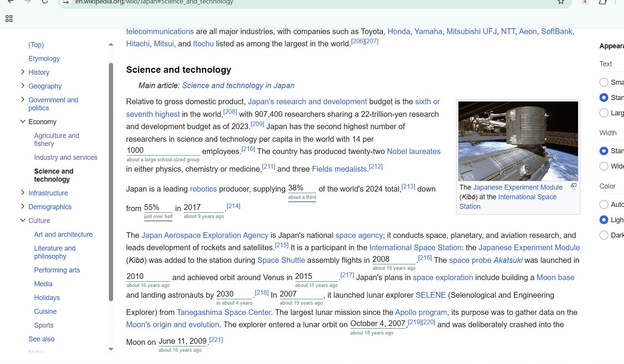Open citation reference [221]
Viewport: 624px width, 364px height.
click(216, 339)
